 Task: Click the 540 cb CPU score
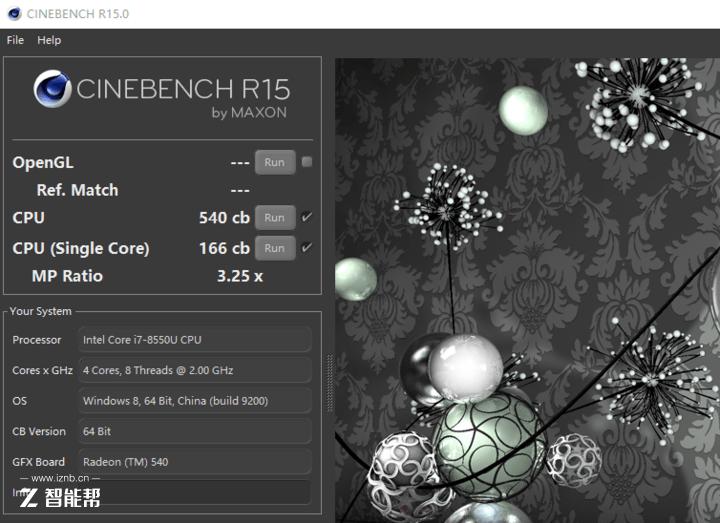click(224, 218)
